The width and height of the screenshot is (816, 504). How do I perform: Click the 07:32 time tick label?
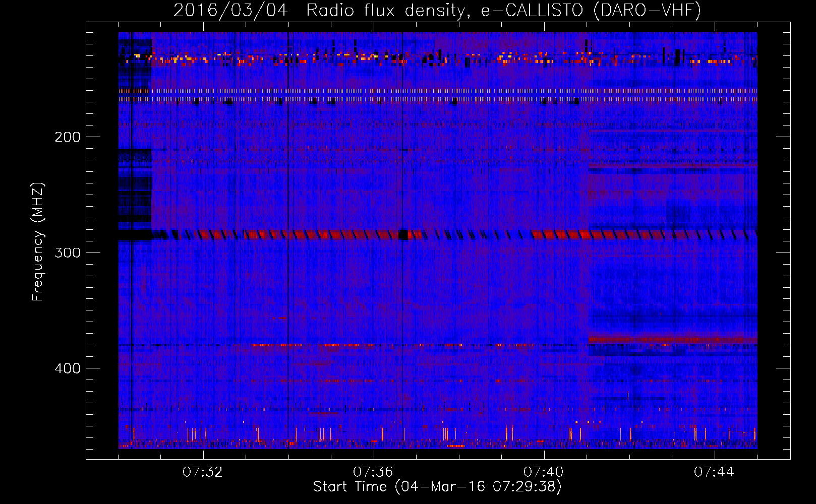203,472
